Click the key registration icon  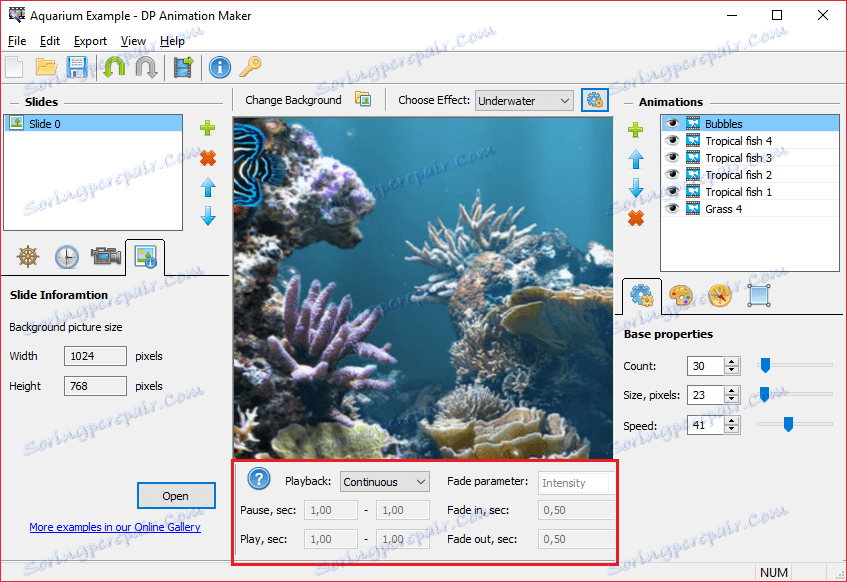point(250,68)
